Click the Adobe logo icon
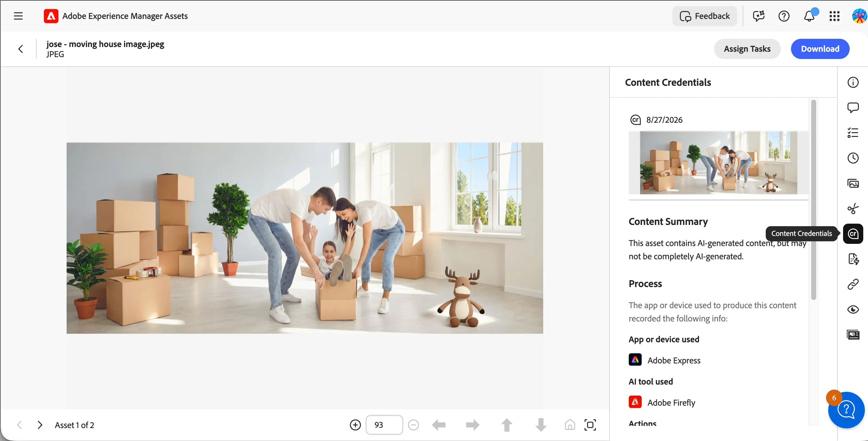The height and width of the screenshot is (441, 868). 51,16
